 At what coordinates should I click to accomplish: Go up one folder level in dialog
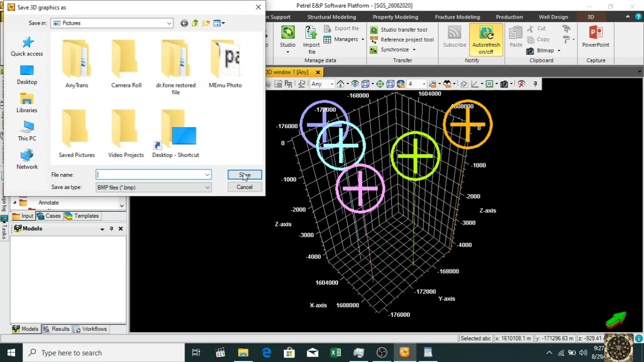point(195,23)
